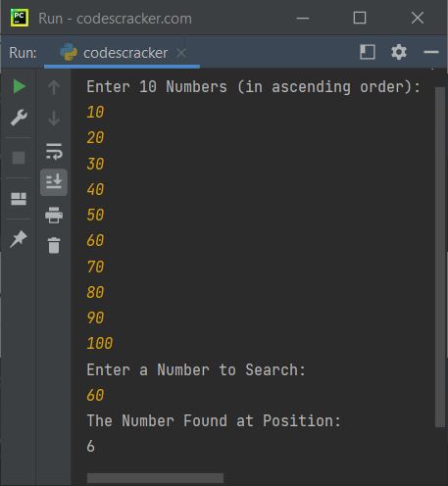
Task: Click the input value 70
Action: point(95,267)
